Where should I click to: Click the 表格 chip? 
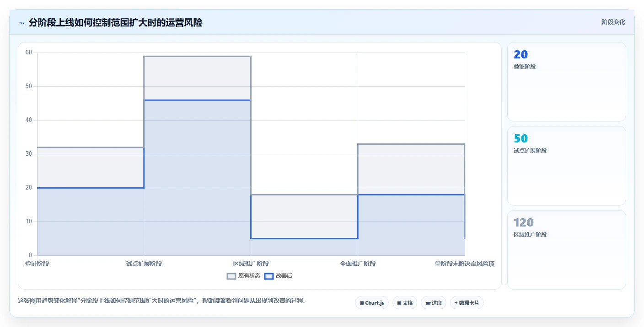pyautogui.click(x=405, y=303)
